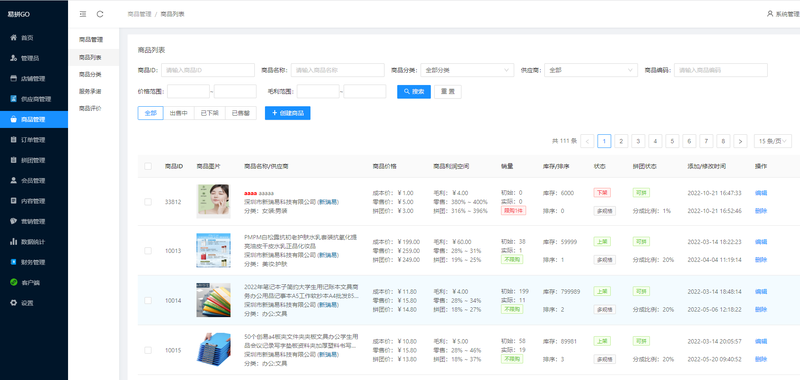Go to page 2 in pagination
800x380 pixels.
point(620,141)
